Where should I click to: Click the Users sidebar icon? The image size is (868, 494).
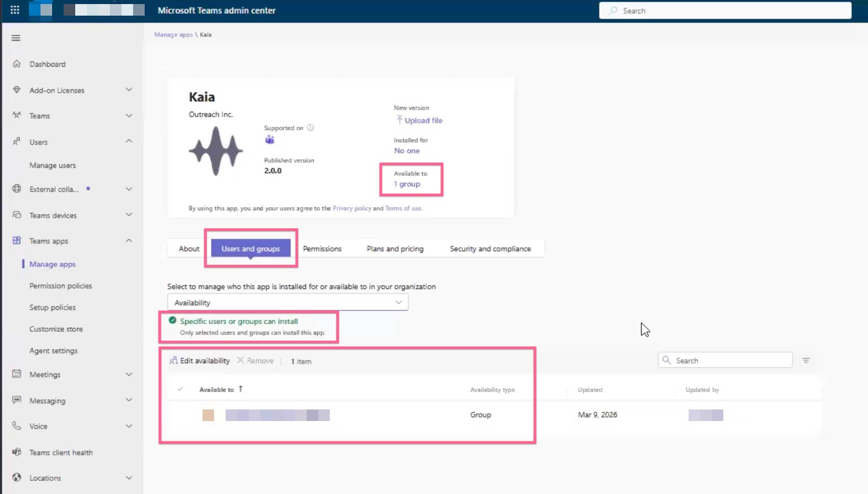pyautogui.click(x=17, y=141)
